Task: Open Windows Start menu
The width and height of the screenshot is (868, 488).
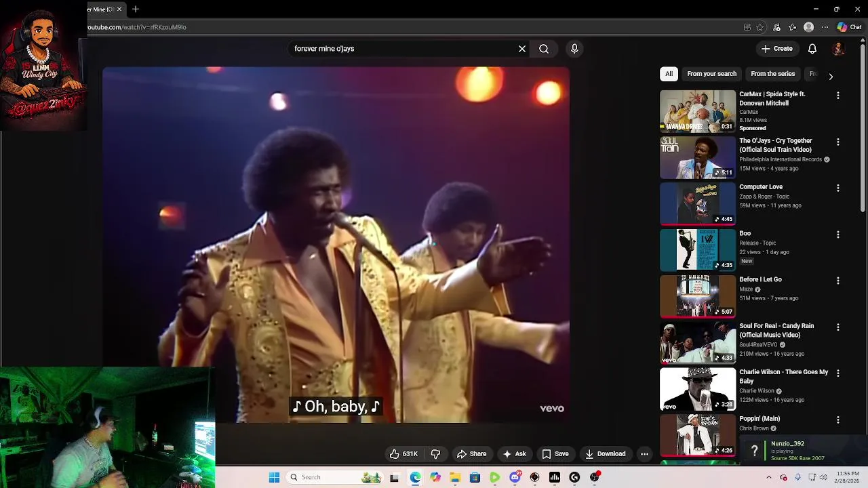Action: 274,477
